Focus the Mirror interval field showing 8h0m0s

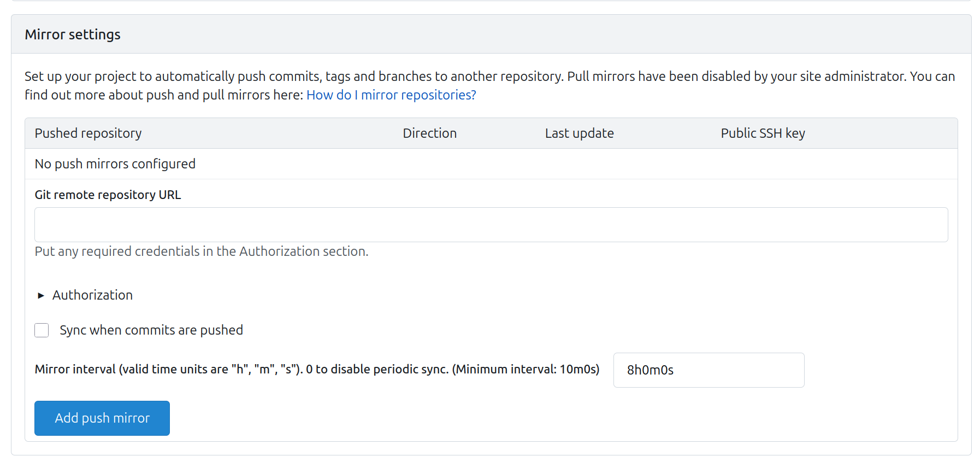tap(708, 370)
